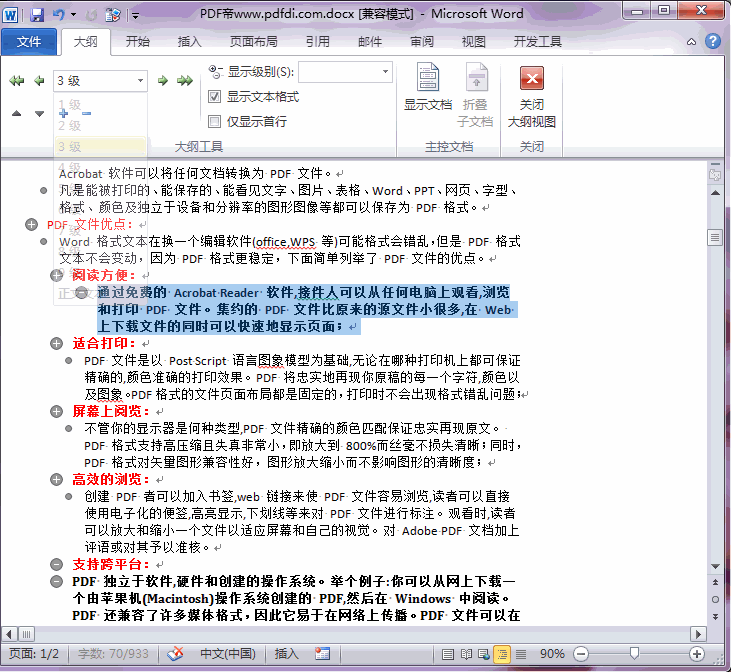Click the next page double-down arrow
The height and width of the screenshot is (672, 731).
click(x=715, y=617)
